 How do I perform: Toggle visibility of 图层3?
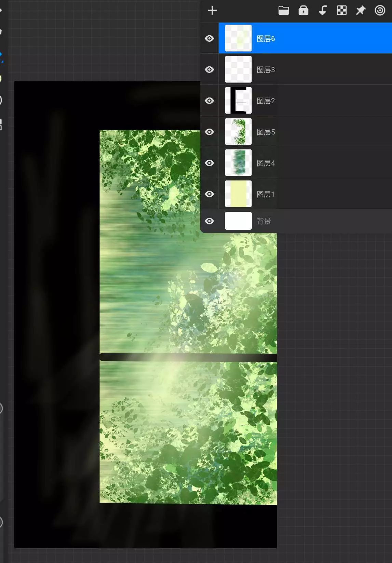209,70
